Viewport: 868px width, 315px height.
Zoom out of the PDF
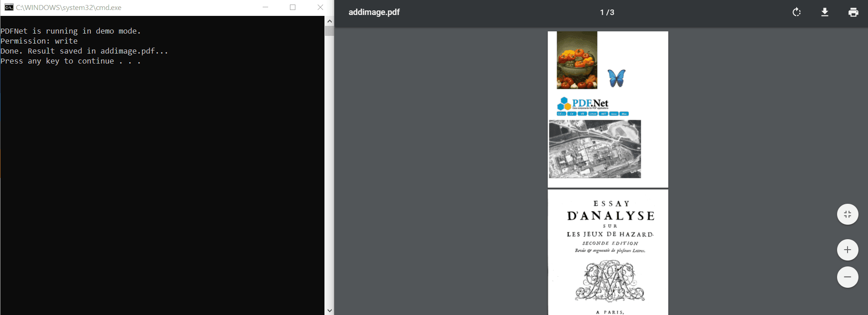click(x=848, y=277)
